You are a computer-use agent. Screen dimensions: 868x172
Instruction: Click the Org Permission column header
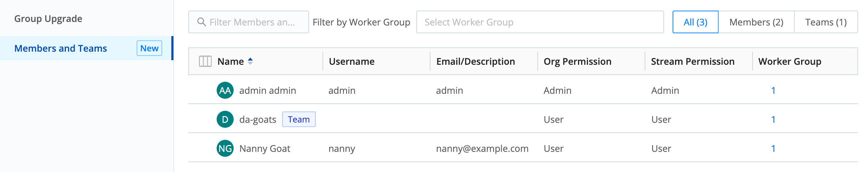[x=577, y=61]
